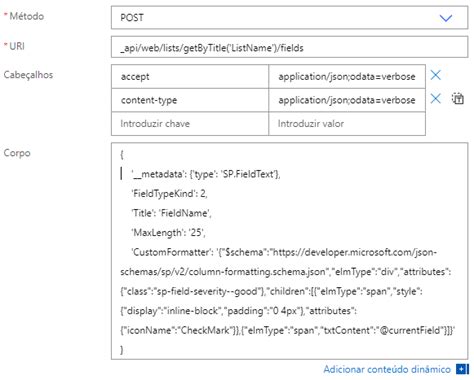Click the accept header value field
The width and height of the screenshot is (474, 380).
click(347, 77)
